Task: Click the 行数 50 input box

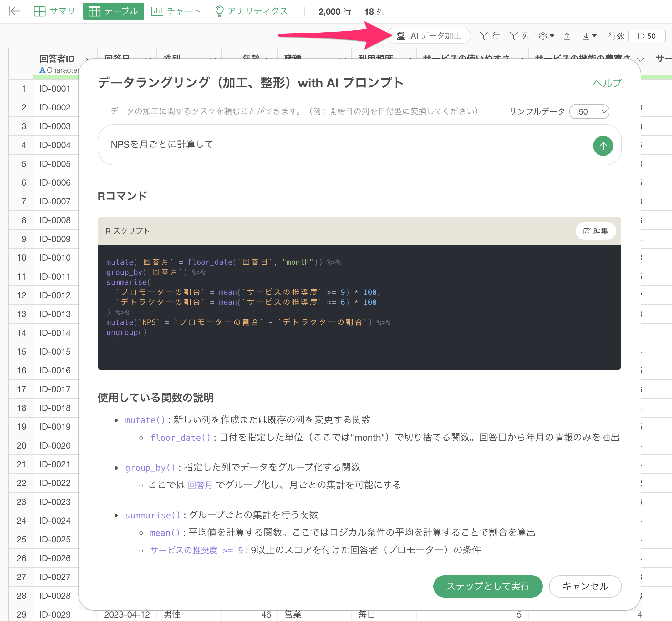Action: (x=646, y=36)
